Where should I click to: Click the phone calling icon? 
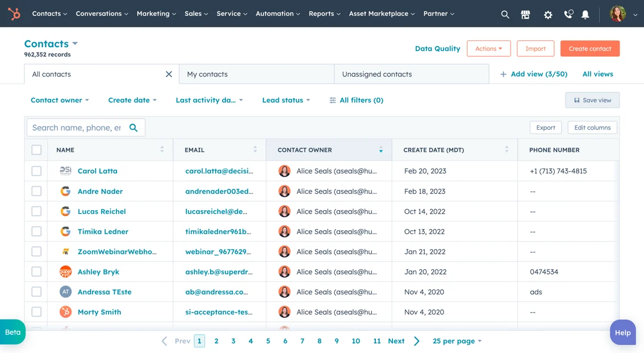(x=568, y=14)
